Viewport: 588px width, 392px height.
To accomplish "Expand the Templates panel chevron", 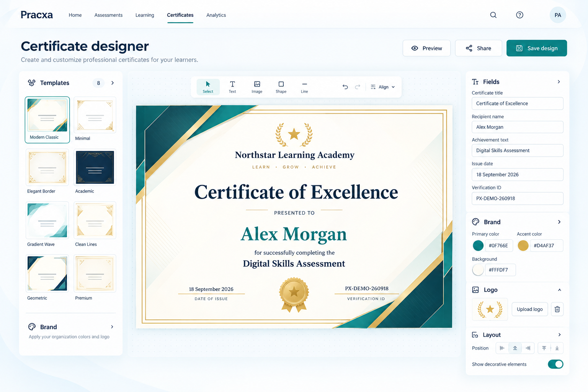I will [x=113, y=83].
